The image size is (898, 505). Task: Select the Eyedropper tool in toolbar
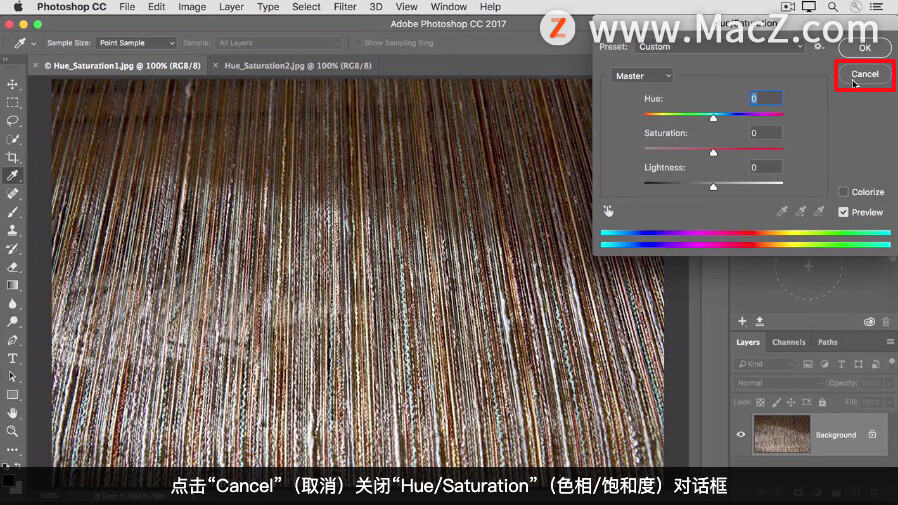coord(13,176)
